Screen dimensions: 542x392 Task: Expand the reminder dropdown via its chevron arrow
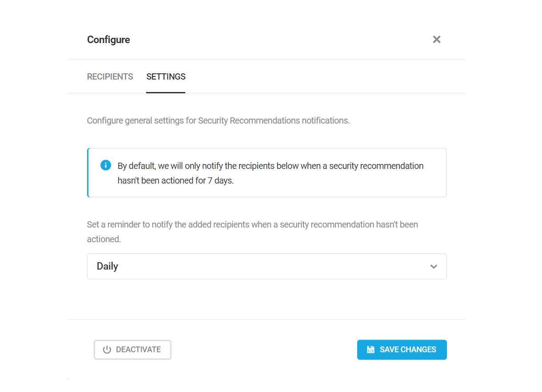pos(434,267)
